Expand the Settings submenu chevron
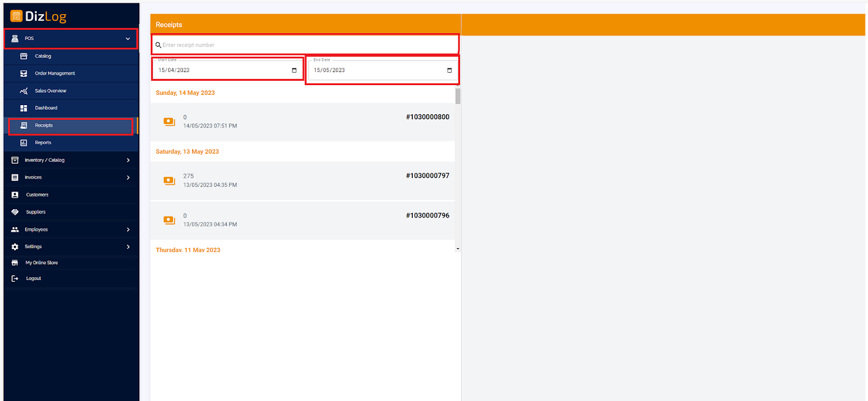Image resolution: width=868 pixels, height=401 pixels. coord(128,247)
